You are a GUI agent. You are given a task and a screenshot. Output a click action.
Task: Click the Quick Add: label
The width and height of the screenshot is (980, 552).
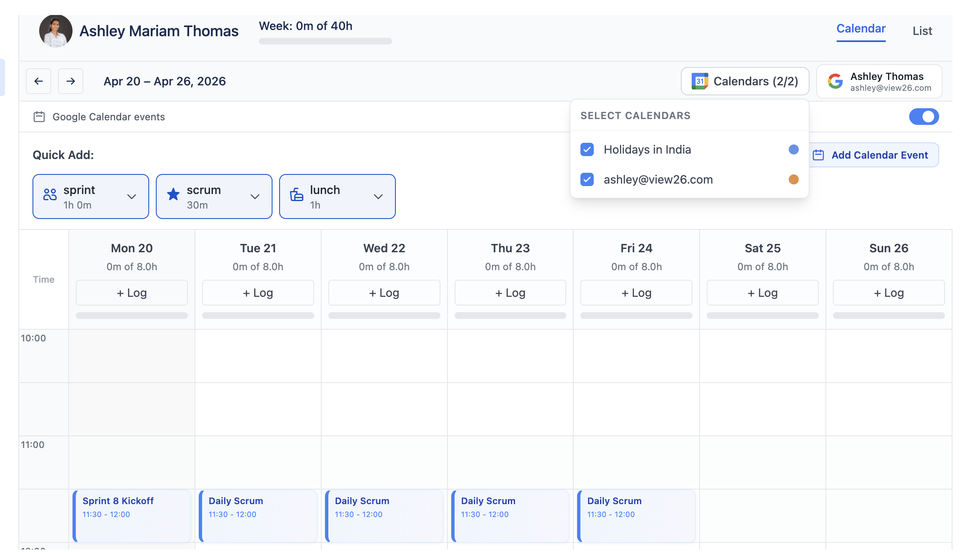tap(63, 155)
